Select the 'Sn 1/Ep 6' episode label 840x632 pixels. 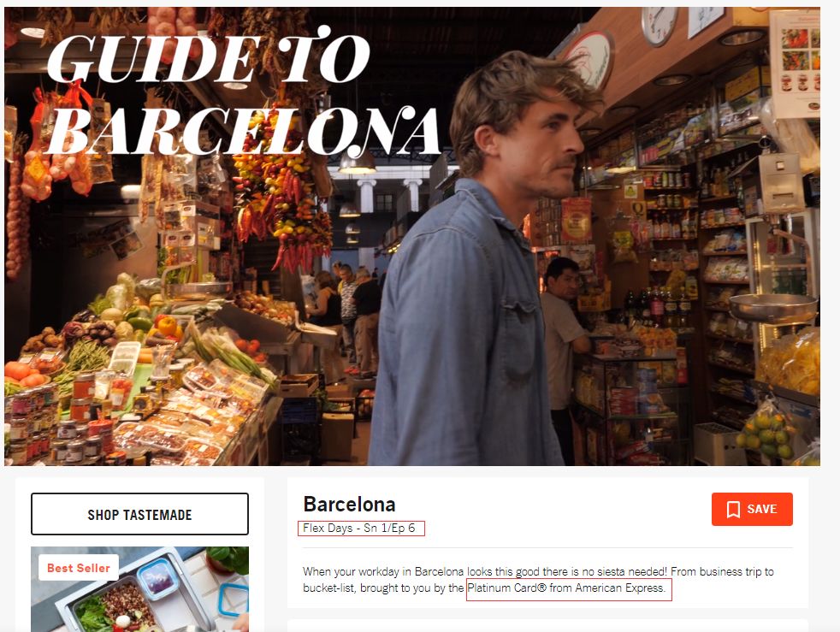click(x=389, y=529)
